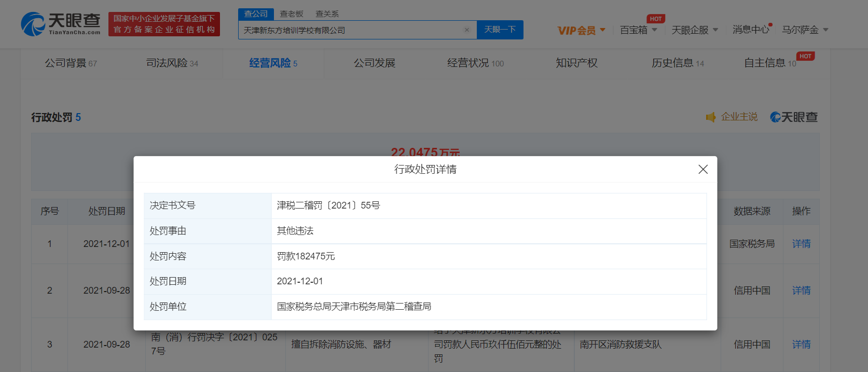Click the 数据来源 column header

[752, 211]
